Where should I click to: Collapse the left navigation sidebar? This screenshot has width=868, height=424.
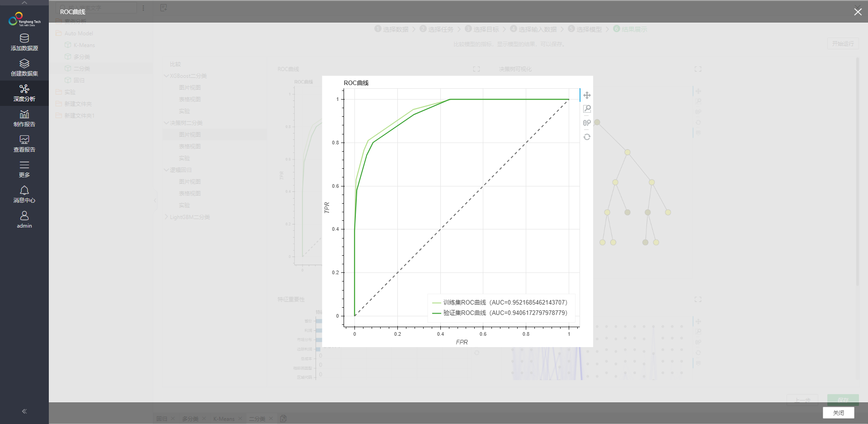point(24,411)
